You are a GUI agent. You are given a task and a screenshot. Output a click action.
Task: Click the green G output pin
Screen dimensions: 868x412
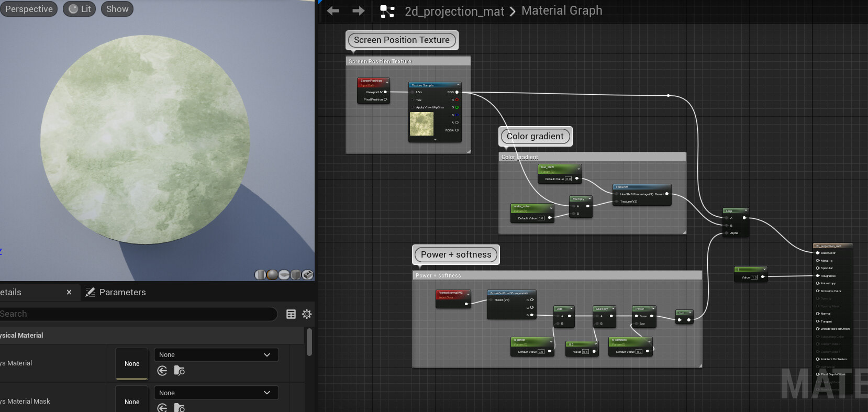click(457, 107)
